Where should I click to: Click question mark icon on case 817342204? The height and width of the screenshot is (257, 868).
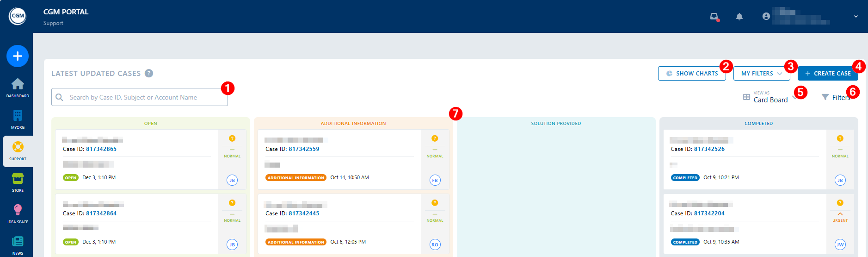pyautogui.click(x=840, y=203)
